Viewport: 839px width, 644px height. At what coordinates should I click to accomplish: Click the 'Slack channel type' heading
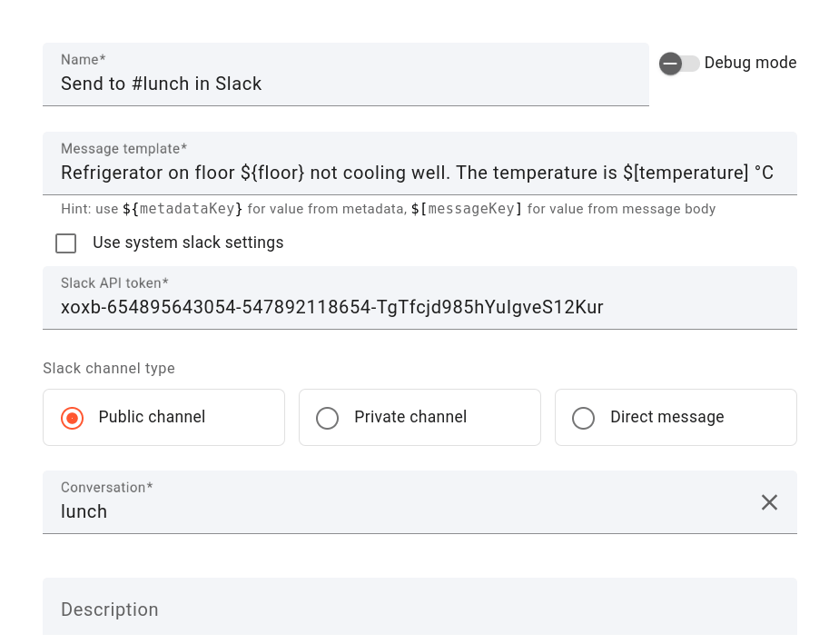[109, 369]
